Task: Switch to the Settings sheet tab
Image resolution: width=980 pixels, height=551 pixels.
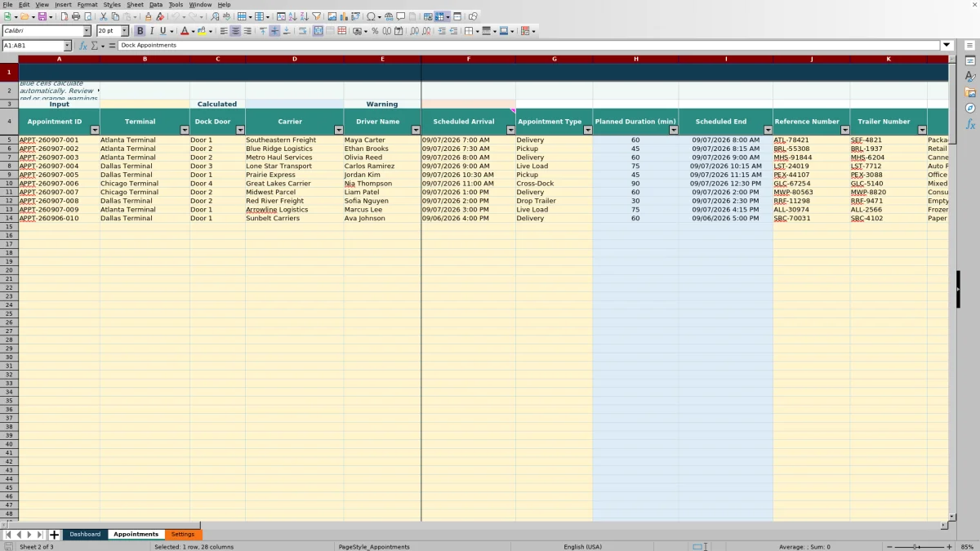Action: pyautogui.click(x=183, y=535)
